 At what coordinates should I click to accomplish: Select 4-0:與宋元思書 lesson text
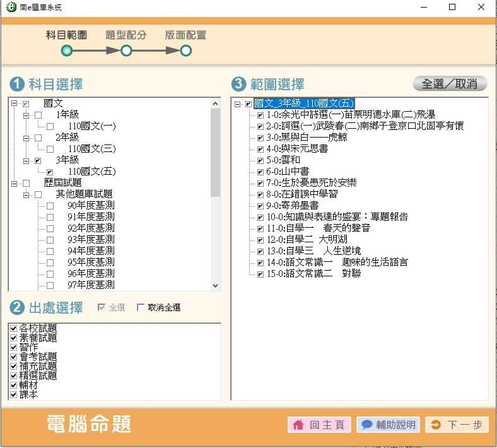[x=297, y=149]
